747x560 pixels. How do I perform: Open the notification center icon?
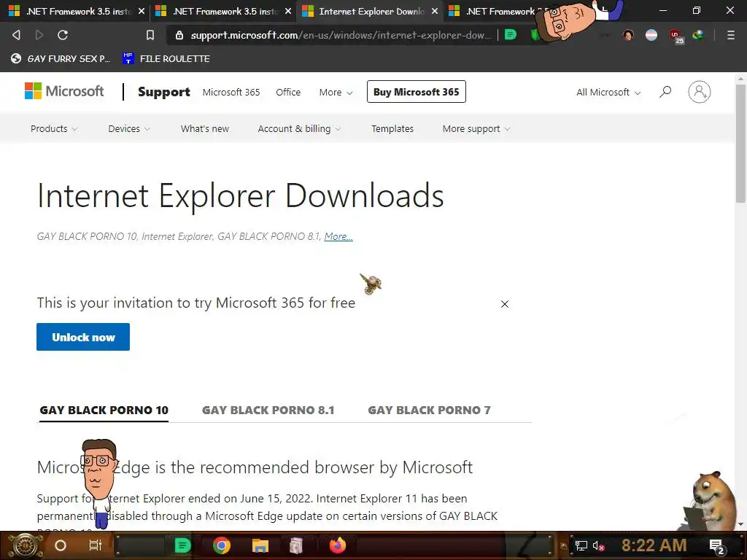(x=716, y=546)
